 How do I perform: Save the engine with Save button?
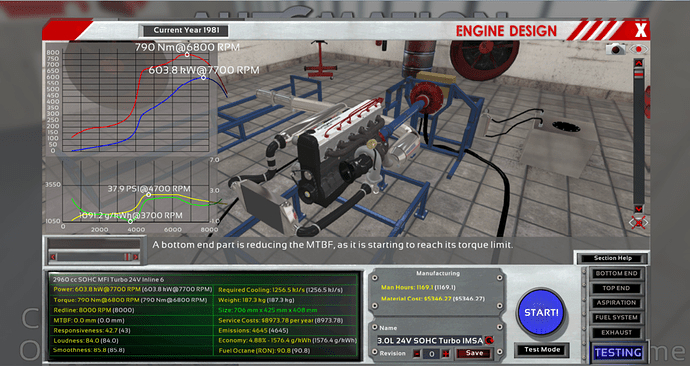pyautogui.click(x=474, y=353)
